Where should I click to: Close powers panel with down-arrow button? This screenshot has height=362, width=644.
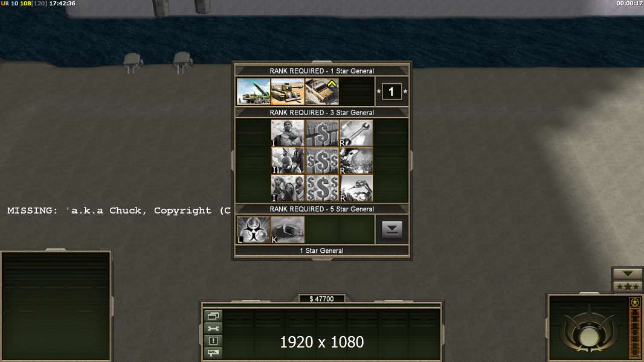(x=392, y=230)
